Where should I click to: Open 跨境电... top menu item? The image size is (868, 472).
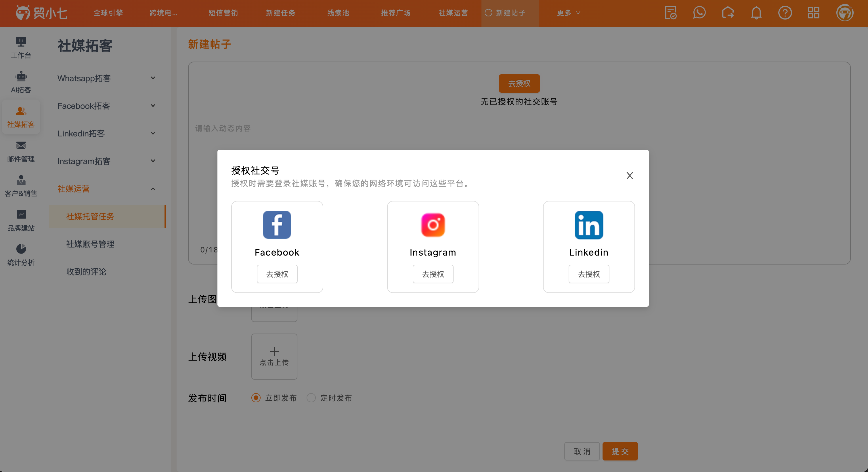163,13
